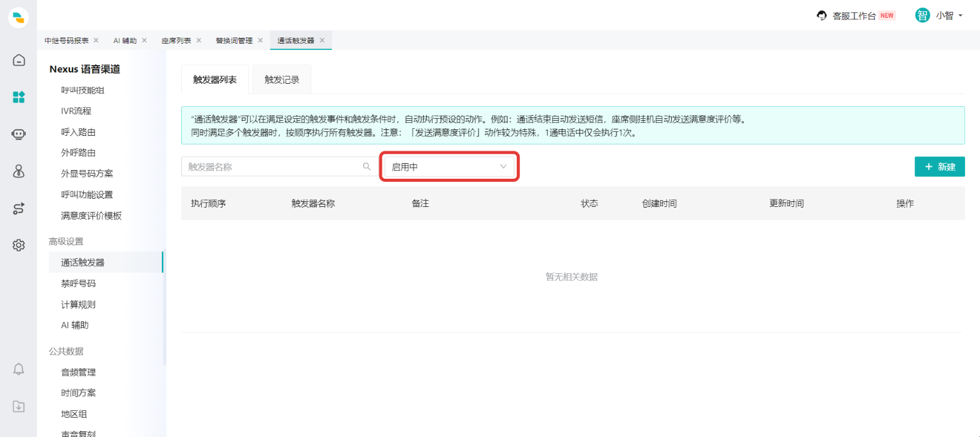Open 禁呼号码 in sidebar
This screenshot has width=980, height=437.
pos(78,283)
